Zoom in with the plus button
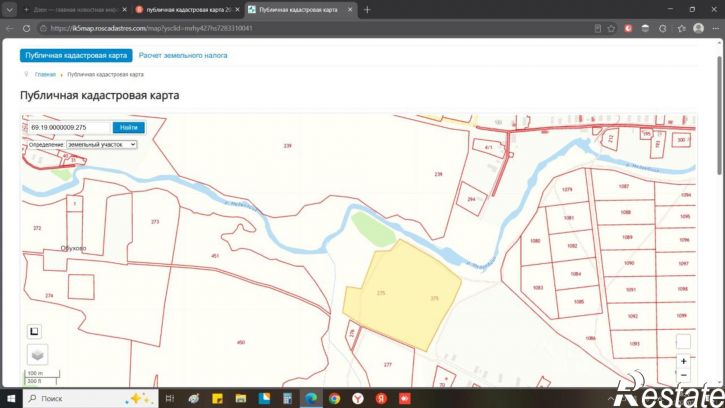This screenshot has height=408, width=725. point(683,361)
